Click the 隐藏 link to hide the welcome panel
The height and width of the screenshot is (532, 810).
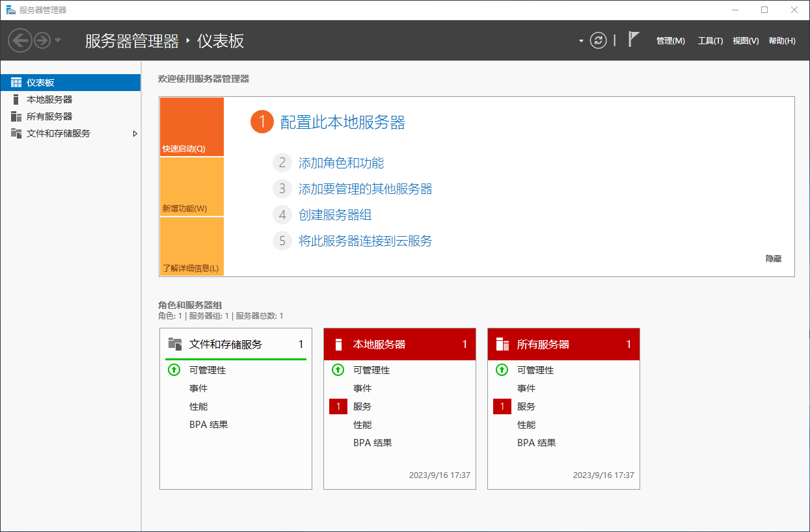[773, 259]
